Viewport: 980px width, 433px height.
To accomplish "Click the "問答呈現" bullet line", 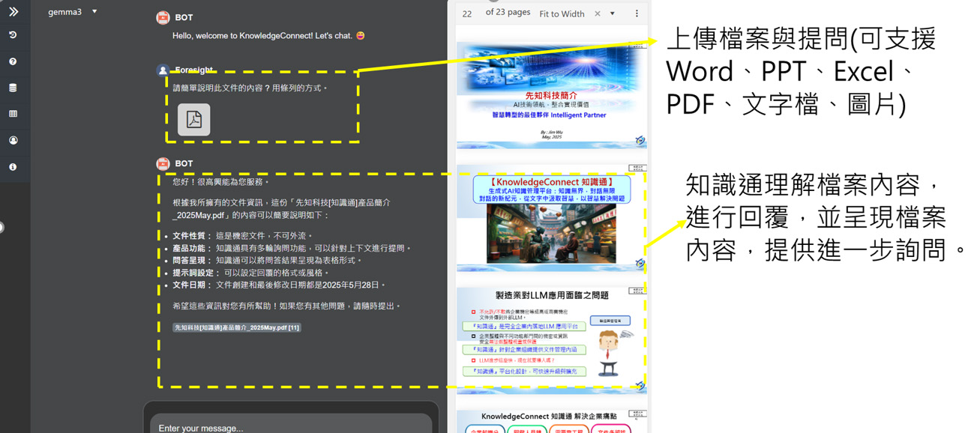I will tap(268, 260).
